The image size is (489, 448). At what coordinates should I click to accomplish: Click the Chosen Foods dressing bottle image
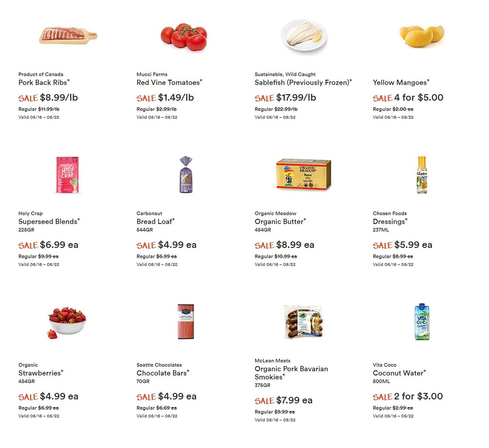pos(422,174)
